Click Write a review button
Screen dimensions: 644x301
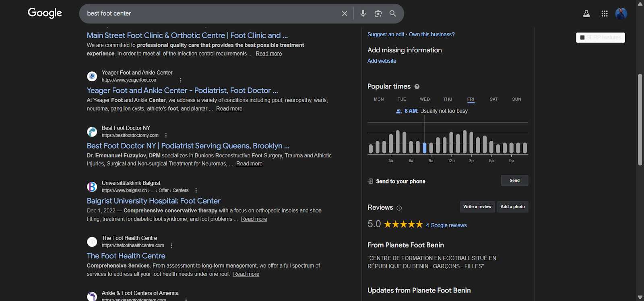point(477,207)
